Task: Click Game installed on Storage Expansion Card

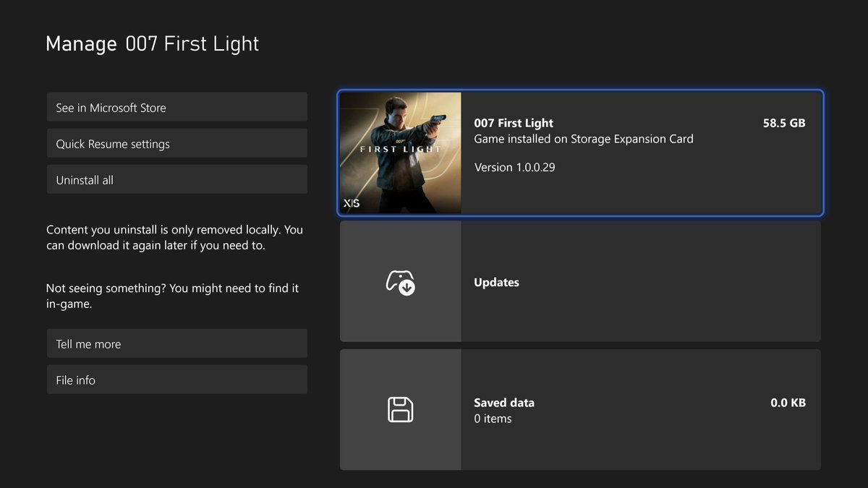Action: 584,139
